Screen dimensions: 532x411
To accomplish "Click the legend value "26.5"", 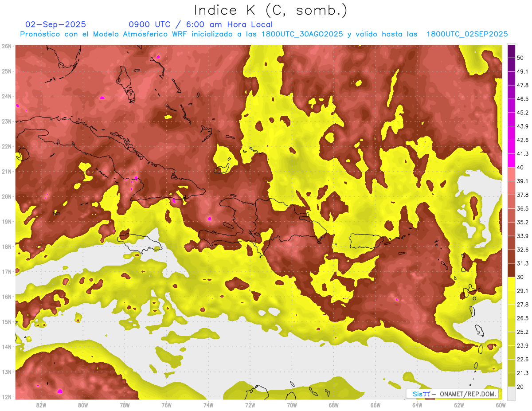I will 523,318.
